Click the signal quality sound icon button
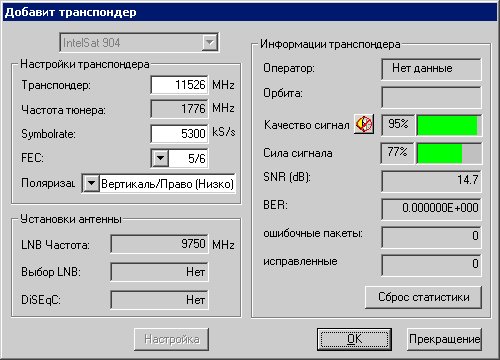Viewport: 500px width, 360px height. pos(364,124)
